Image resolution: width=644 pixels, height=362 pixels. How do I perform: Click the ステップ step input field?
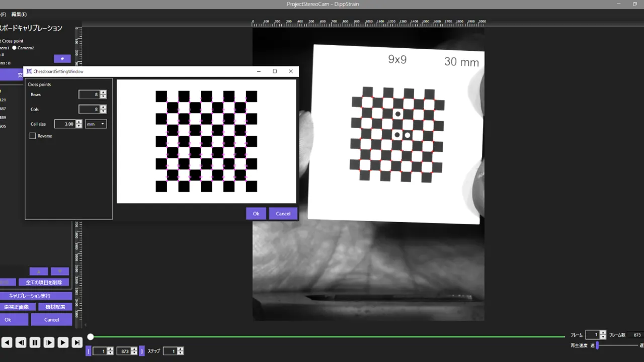pyautogui.click(x=170, y=351)
